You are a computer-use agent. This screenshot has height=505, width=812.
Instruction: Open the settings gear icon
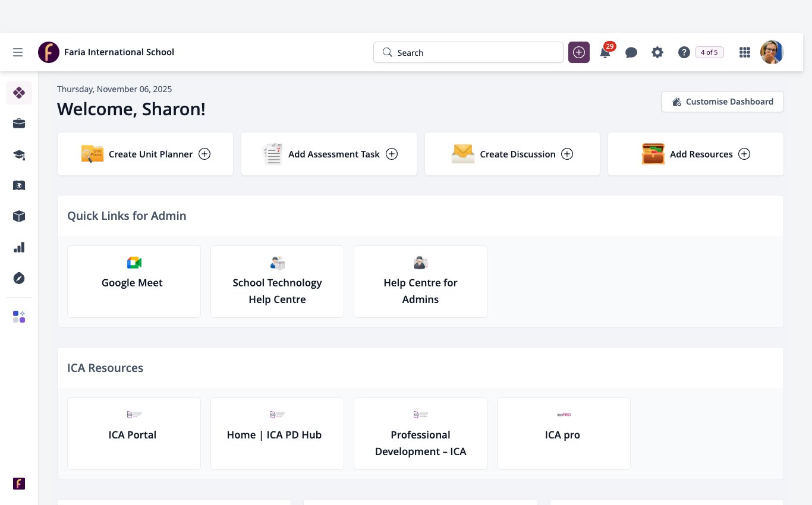(657, 52)
